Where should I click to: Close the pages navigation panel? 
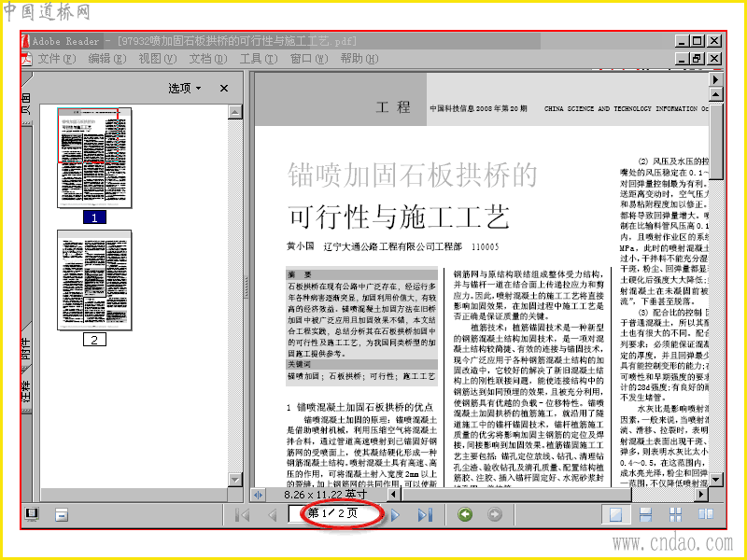[x=224, y=88]
